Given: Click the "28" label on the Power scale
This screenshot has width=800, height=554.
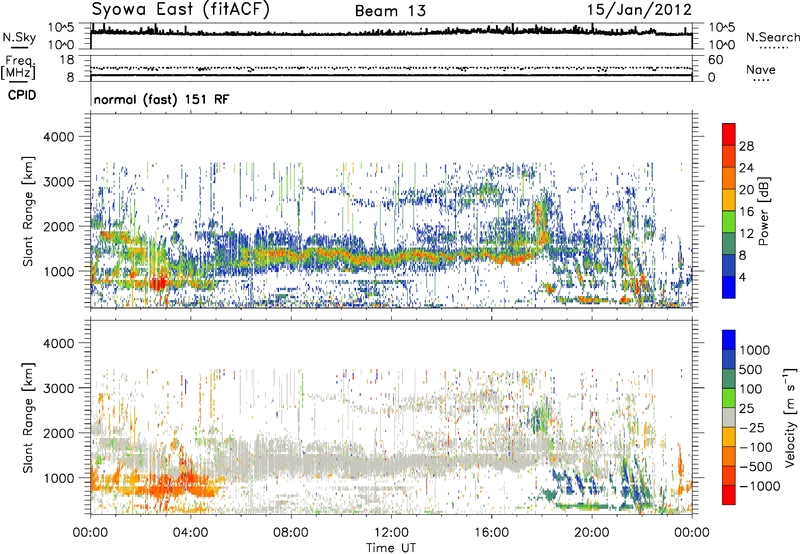Looking at the screenshot, I should pyautogui.click(x=746, y=146).
